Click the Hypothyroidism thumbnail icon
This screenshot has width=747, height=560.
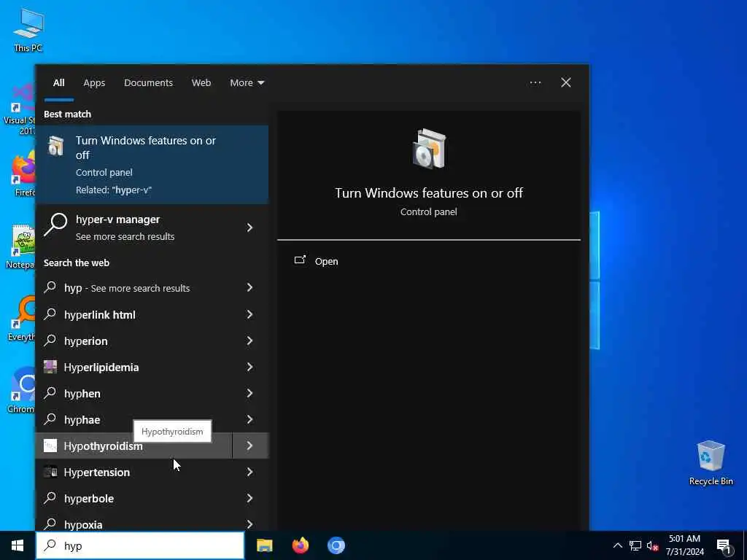(x=50, y=446)
